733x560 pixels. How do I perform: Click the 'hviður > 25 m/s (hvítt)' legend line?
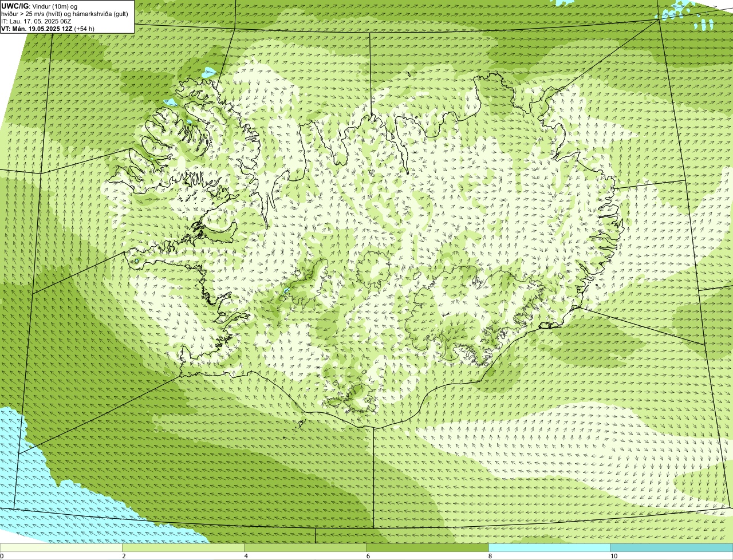click(x=65, y=14)
